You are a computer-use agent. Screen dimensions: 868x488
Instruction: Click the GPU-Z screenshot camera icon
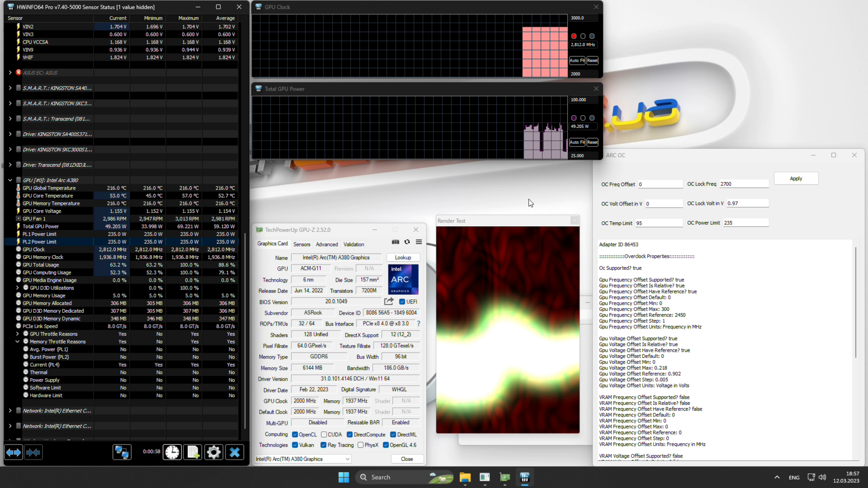pos(395,242)
